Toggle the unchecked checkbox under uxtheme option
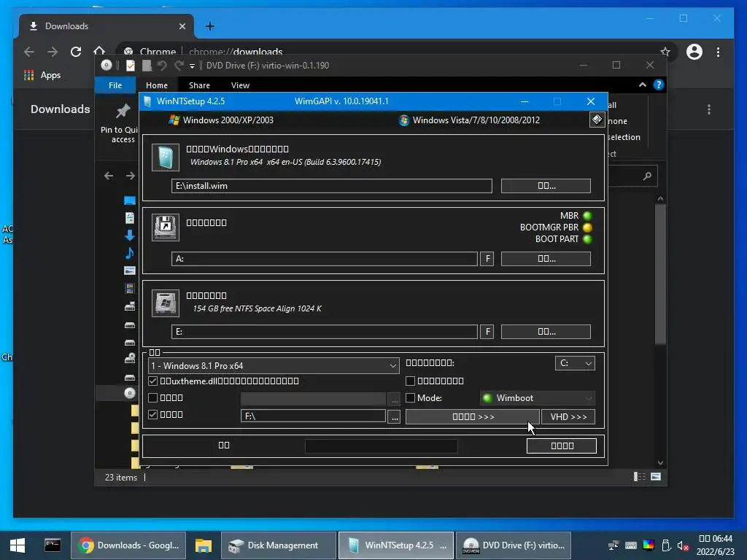The image size is (747, 560). (x=153, y=397)
